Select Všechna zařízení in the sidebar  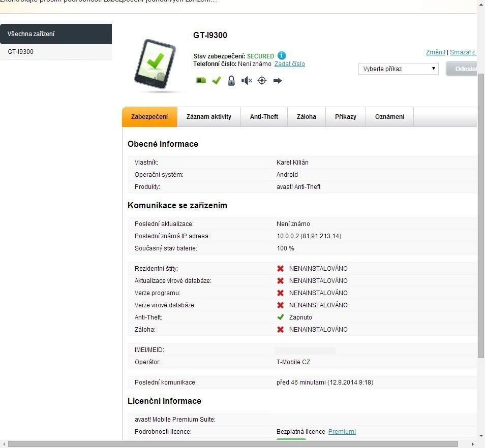56,34
